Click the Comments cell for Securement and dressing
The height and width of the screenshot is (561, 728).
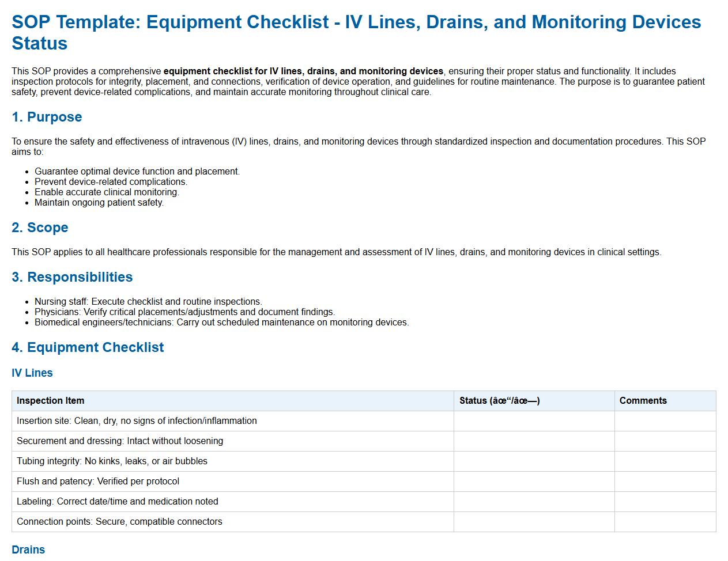[665, 441]
